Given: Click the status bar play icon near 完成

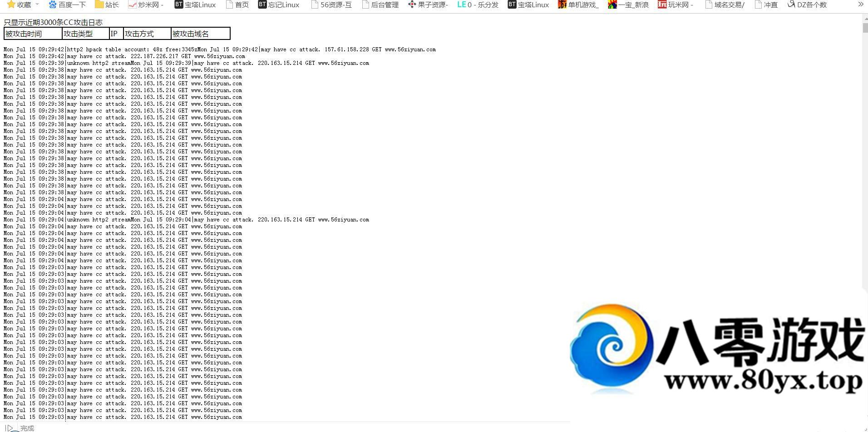Looking at the screenshot, I should click(x=10, y=428).
